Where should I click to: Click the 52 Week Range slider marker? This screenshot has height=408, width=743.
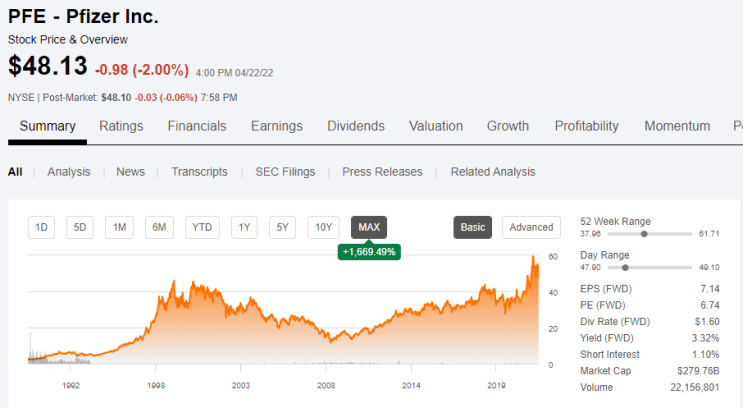click(644, 234)
